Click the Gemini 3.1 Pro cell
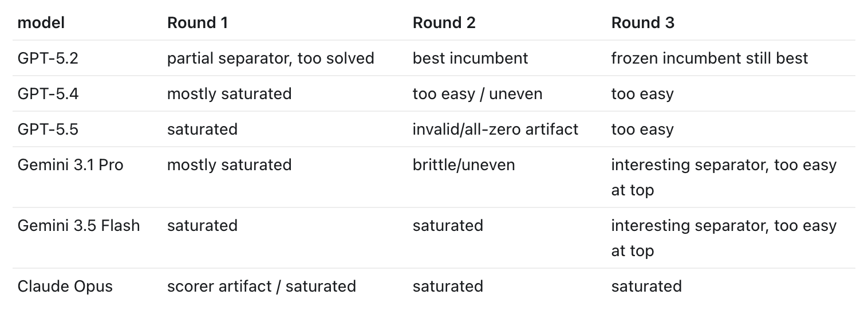The width and height of the screenshot is (868, 314). coord(70,165)
